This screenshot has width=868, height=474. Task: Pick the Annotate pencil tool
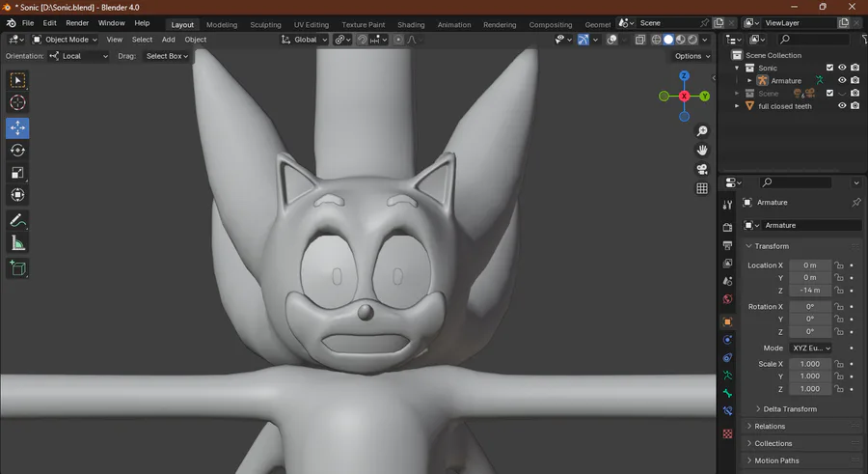coord(17,221)
